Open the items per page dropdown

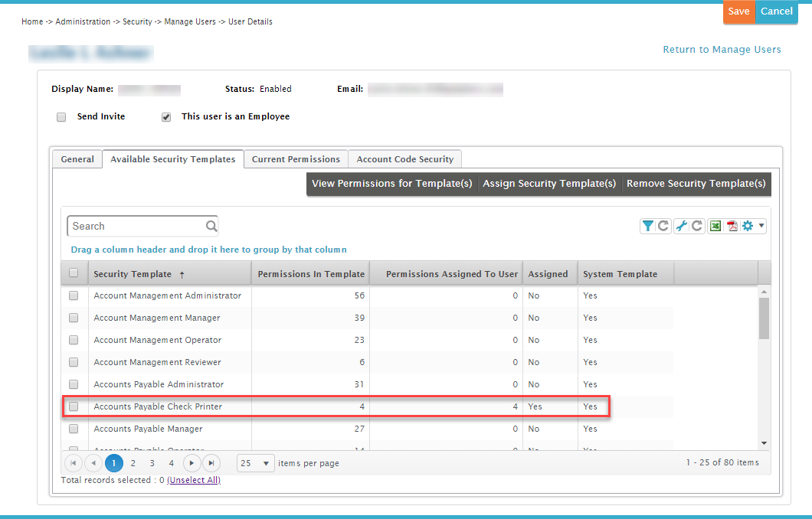click(256, 463)
